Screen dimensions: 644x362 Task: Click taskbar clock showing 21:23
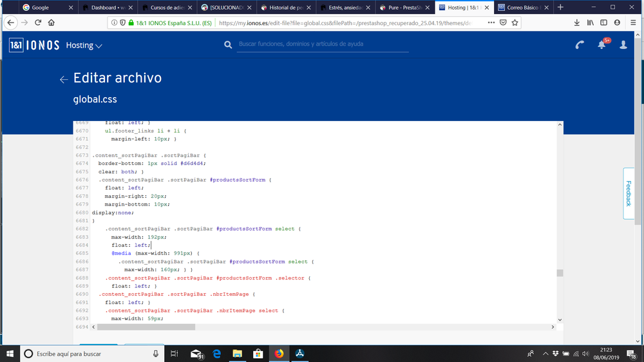tap(606, 354)
